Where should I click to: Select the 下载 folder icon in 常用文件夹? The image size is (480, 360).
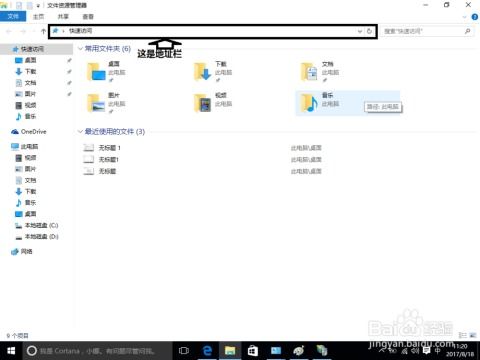(203, 72)
